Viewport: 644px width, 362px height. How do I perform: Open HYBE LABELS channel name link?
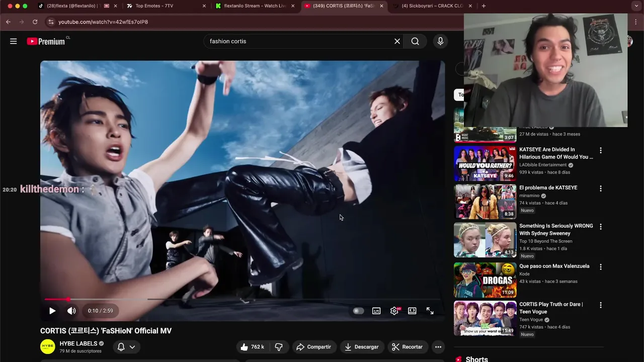click(78, 343)
